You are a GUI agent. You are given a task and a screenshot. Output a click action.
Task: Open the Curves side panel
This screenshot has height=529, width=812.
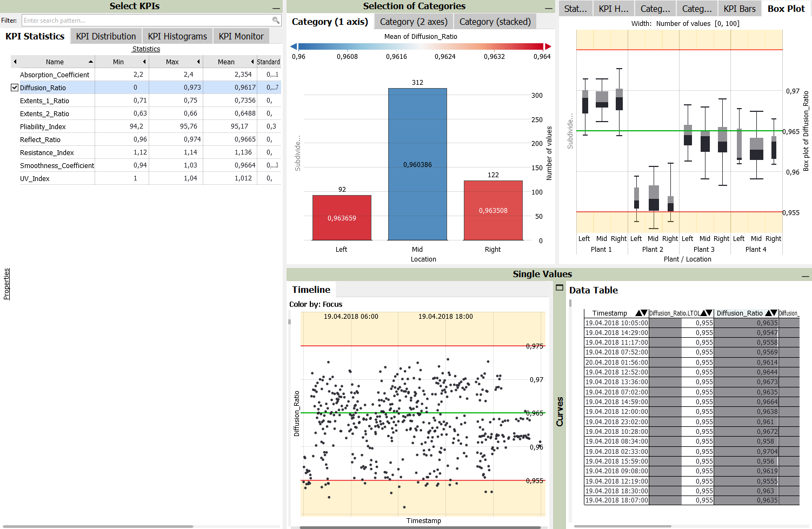pyautogui.click(x=560, y=412)
